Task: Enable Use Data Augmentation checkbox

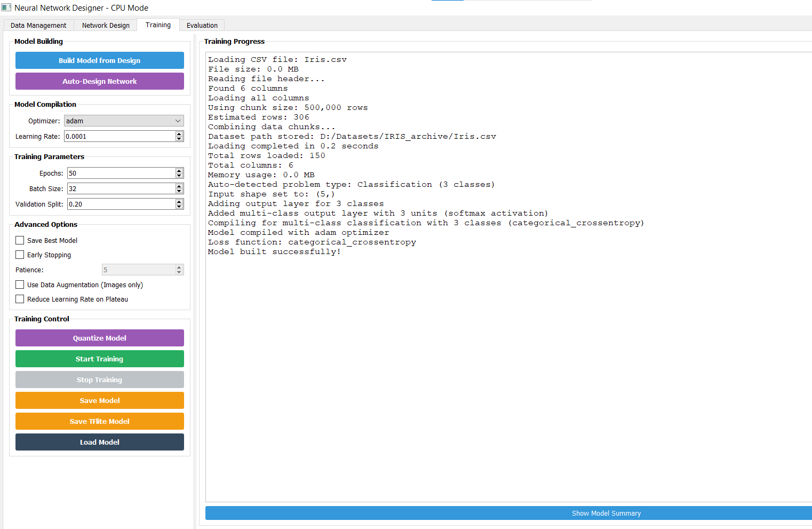Action: [20, 285]
